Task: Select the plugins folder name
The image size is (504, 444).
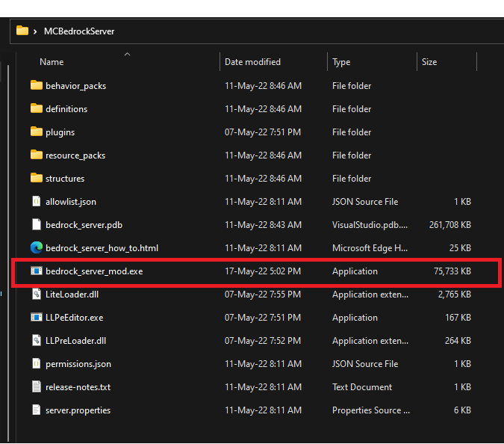Action: click(60, 132)
